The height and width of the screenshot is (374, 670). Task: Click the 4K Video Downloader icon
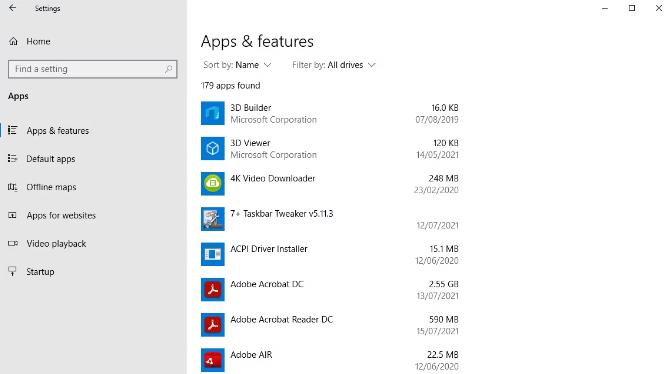pyautogui.click(x=213, y=184)
